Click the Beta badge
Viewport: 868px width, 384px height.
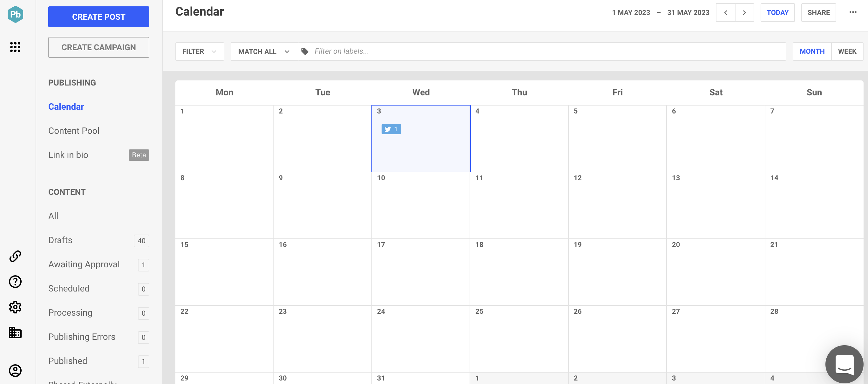(x=139, y=155)
